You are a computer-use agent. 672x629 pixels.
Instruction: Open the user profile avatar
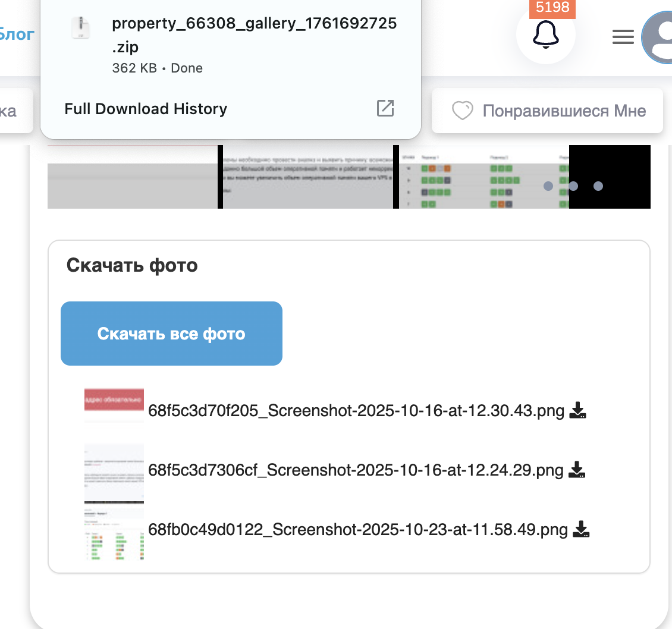659,37
